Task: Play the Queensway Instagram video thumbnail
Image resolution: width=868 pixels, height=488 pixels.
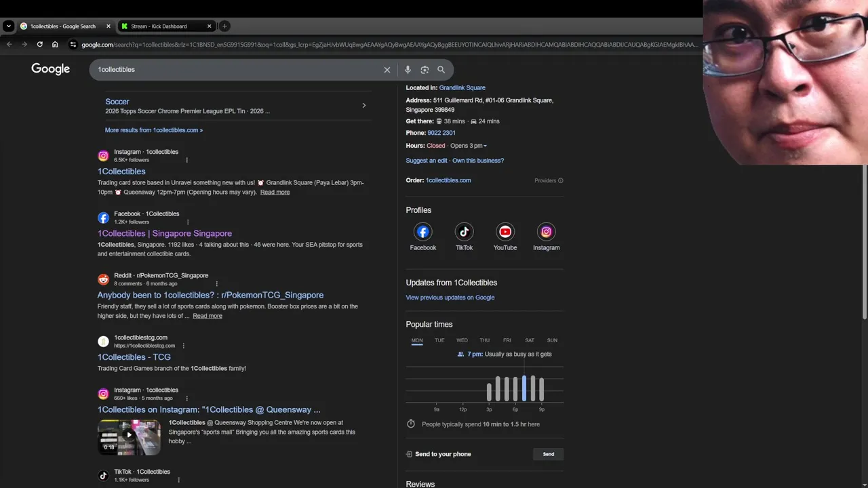Action: (x=129, y=437)
